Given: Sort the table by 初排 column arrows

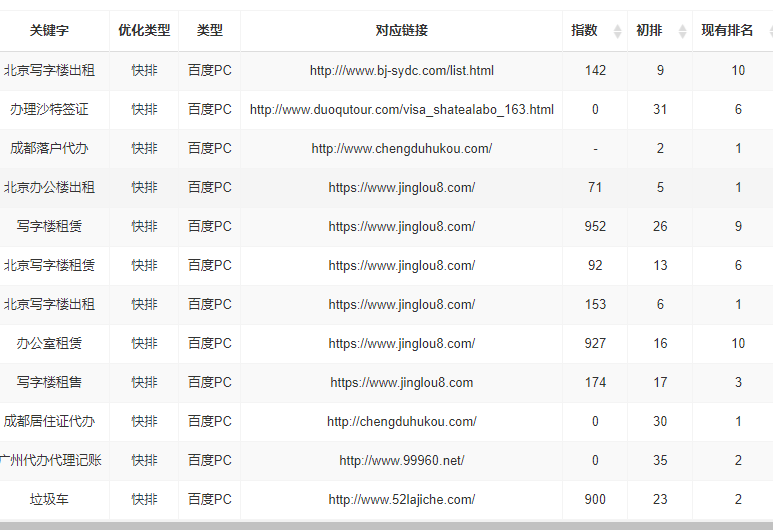Looking at the screenshot, I should [682, 31].
